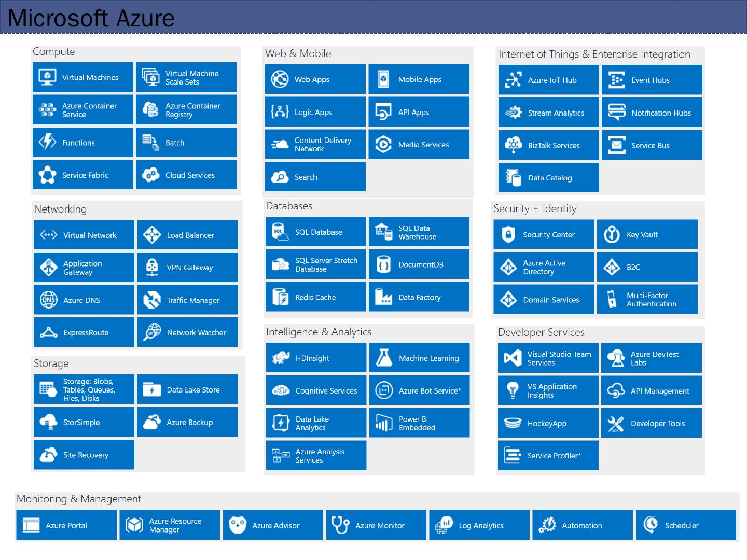Select the ExpressRoute triangle icon
This screenshot has height=560, width=747.
[x=49, y=332]
